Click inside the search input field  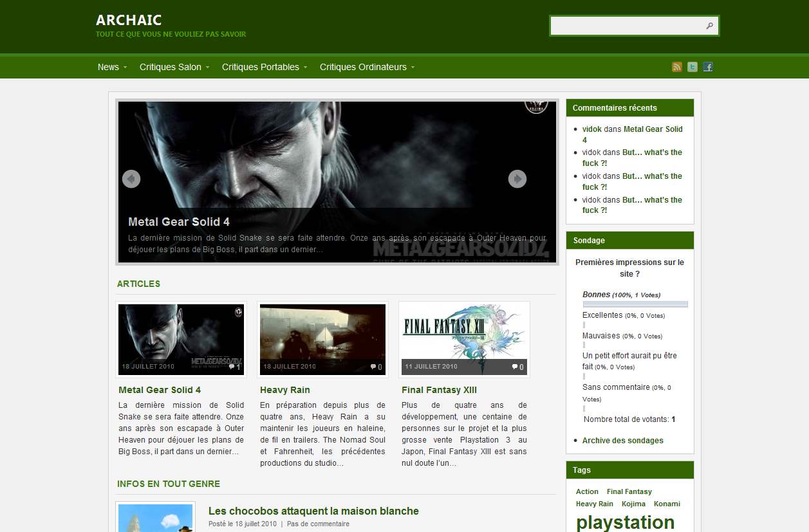627,26
